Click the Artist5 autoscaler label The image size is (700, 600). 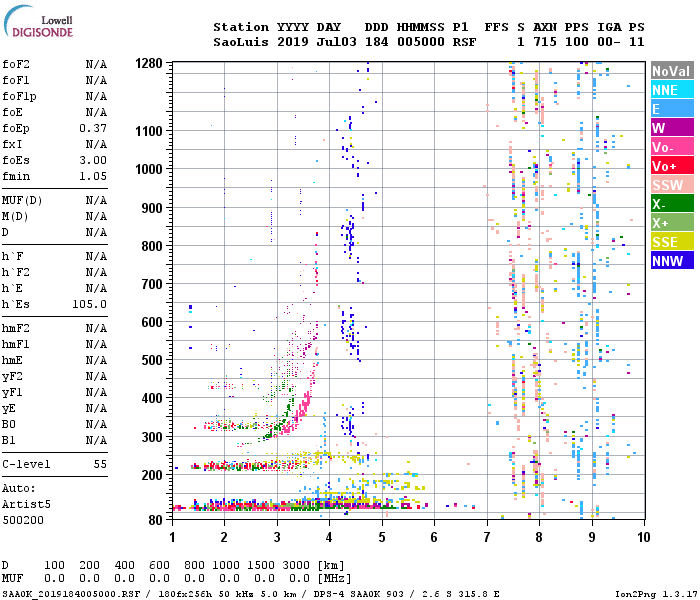point(26,504)
